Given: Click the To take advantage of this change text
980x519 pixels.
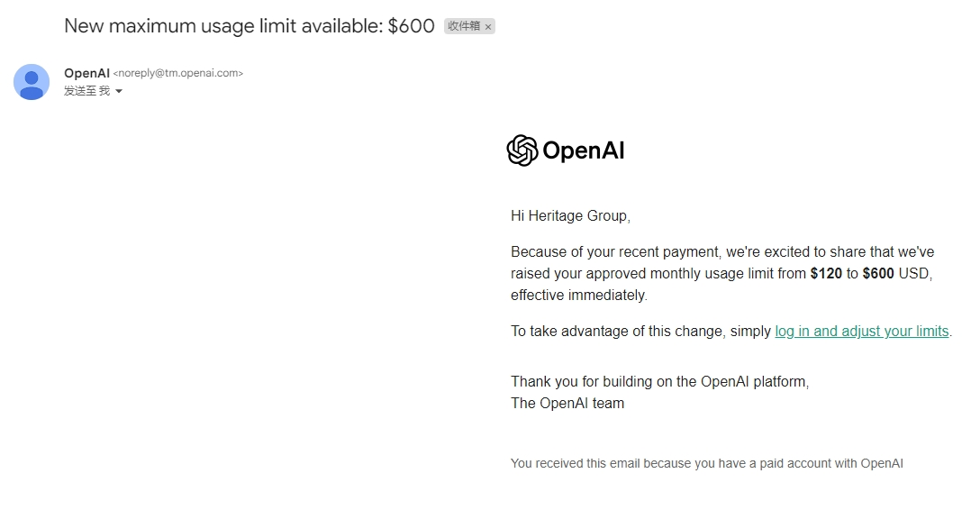Looking at the screenshot, I should [x=640, y=332].
